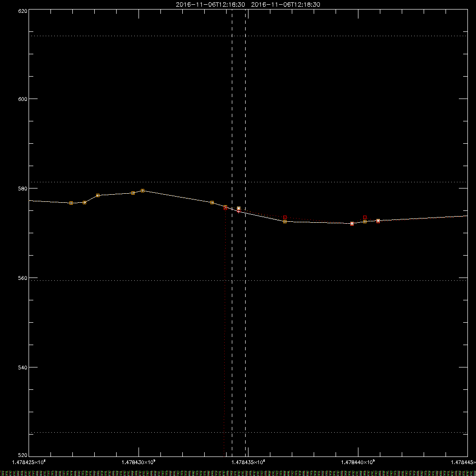Image resolution: width=476 pixels, height=476 pixels.
Task: Pick the leftmost orange square data marker
Action: pos(71,203)
